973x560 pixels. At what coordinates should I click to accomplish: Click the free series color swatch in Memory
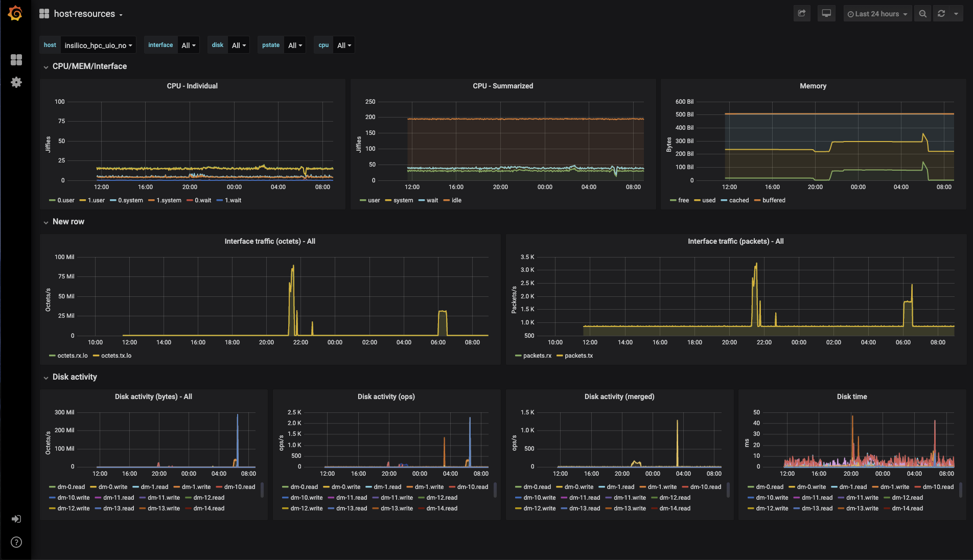click(673, 200)
